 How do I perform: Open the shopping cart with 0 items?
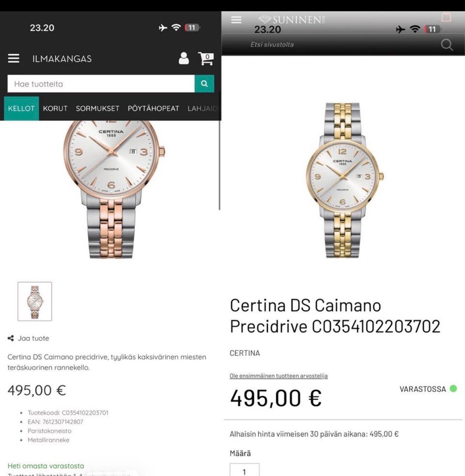[206, 58]
